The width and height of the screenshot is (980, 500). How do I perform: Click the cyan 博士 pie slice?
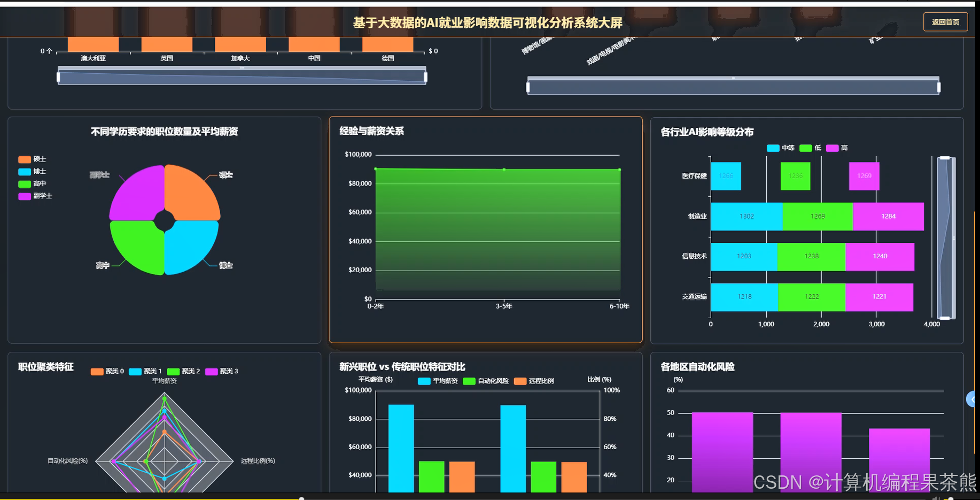pyautogui.click(x=191, y=247)
